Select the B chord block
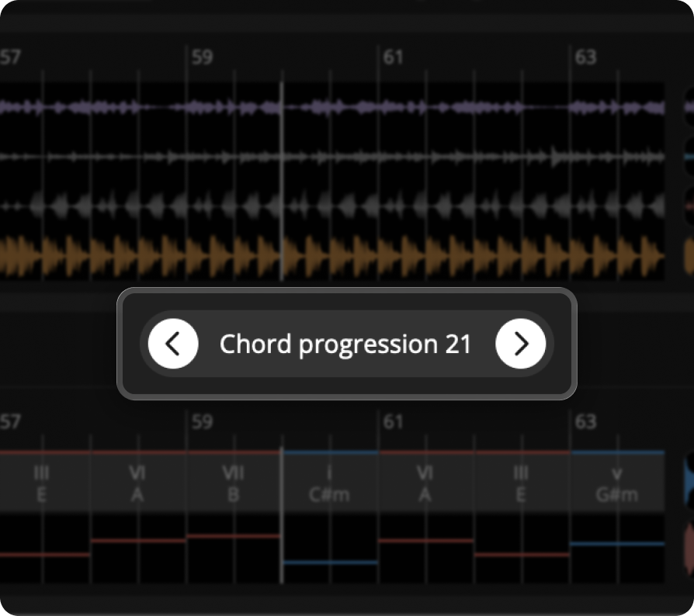The height and width of the screenshot is (616, 694). (x=233, y=483)
